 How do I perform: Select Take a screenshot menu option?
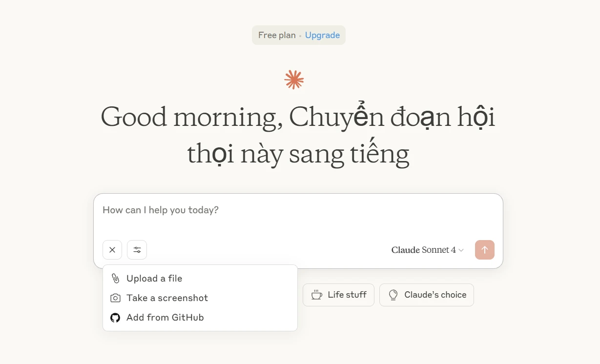click(200, 298)
